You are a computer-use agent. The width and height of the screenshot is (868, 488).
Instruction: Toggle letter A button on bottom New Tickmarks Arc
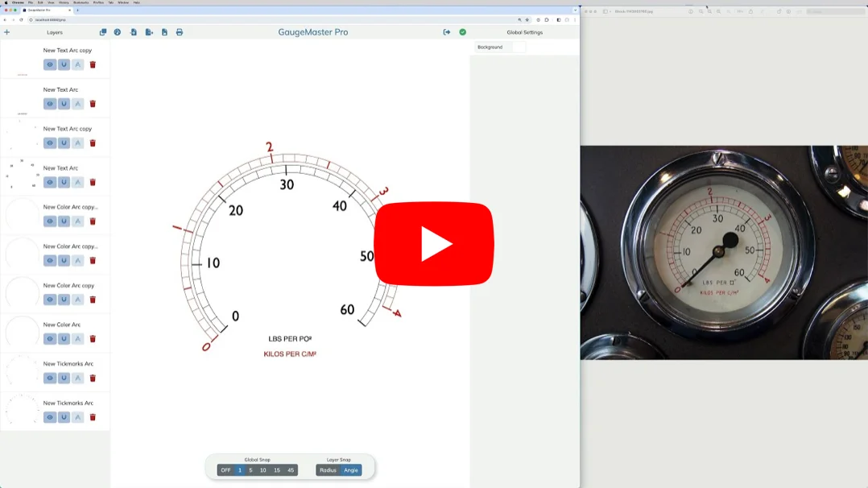(78, 417)
